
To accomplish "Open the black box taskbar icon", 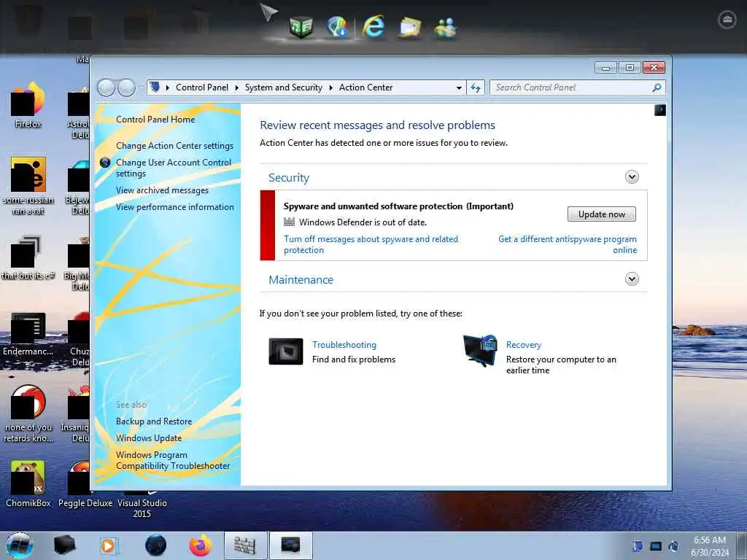I will tap(64, 545).
